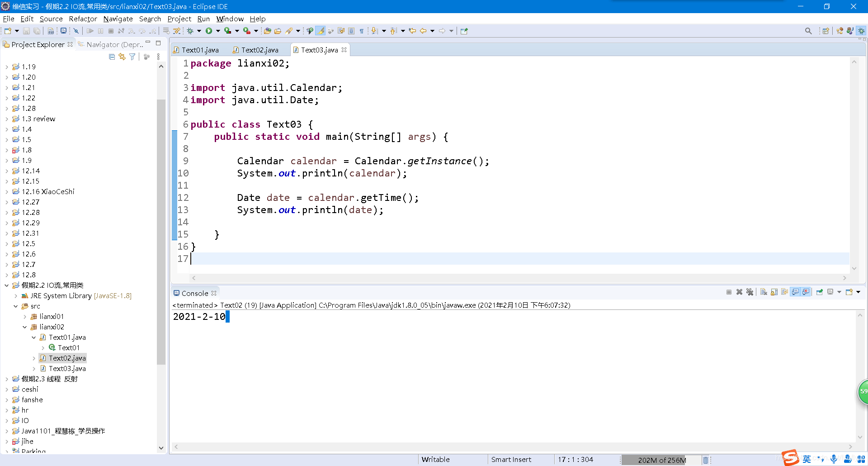Screen dimensions: 868x466
Task: Click the Open Task folder icon
Action: point(278,31)
